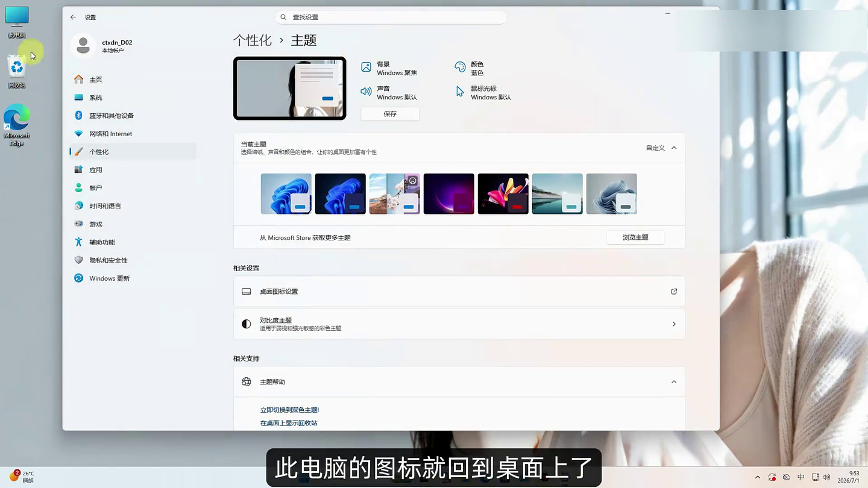Viewport: 868px width, 488px height.
Task: Open the 对比度主题 contrast themes page
Action: click(x=459, y=324)
